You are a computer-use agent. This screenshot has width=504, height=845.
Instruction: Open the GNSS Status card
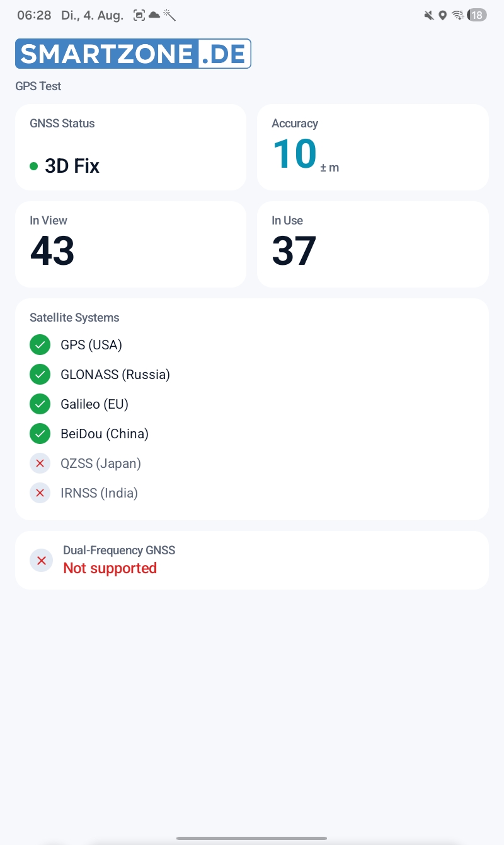[130, 147]
